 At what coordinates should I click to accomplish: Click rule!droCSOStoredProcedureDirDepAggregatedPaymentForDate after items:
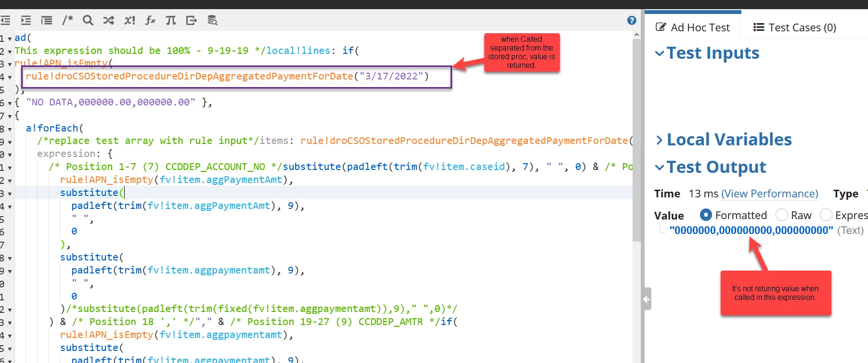[464, 141]
